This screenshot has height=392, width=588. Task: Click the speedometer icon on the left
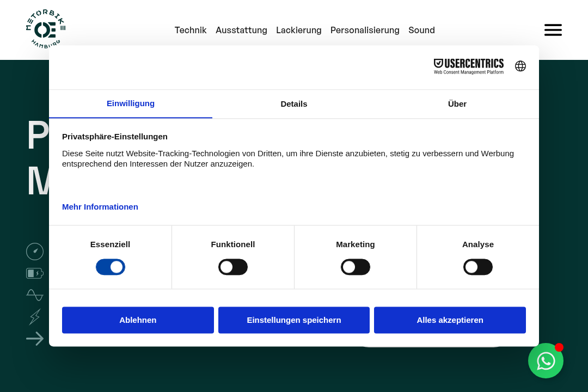[35, 252]
